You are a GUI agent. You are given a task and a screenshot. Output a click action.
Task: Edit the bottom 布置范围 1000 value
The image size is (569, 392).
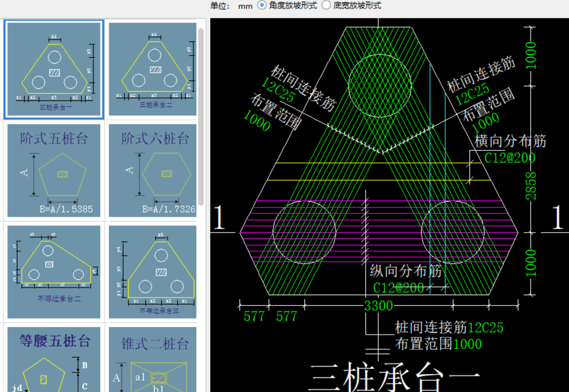click(x=467, y=344)
